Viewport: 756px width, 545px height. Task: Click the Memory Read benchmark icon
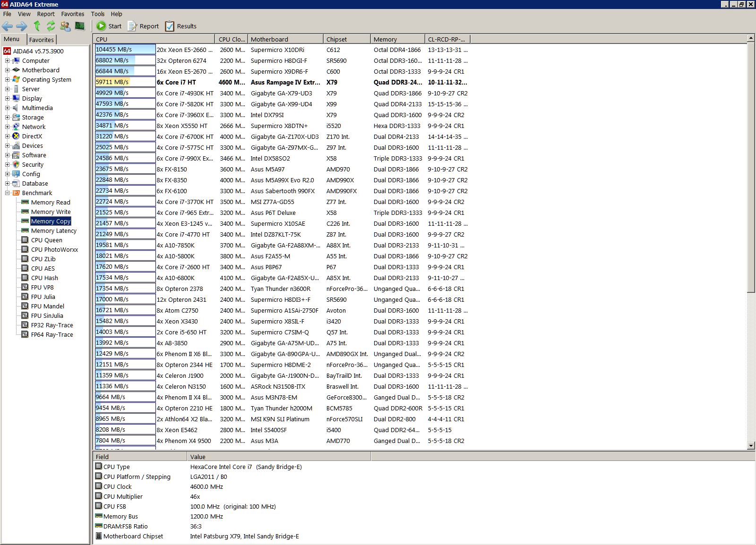[25, 202]
